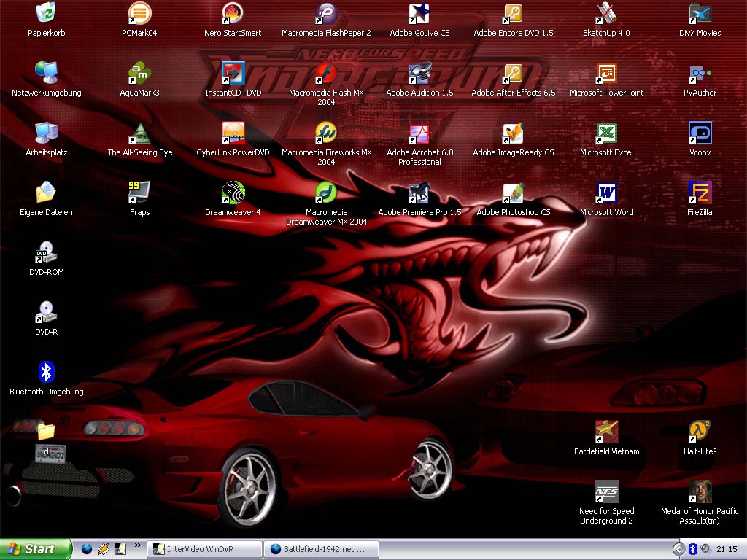Click the blue globe Quick Launch icon
The image size is (747, 560).
86,549
